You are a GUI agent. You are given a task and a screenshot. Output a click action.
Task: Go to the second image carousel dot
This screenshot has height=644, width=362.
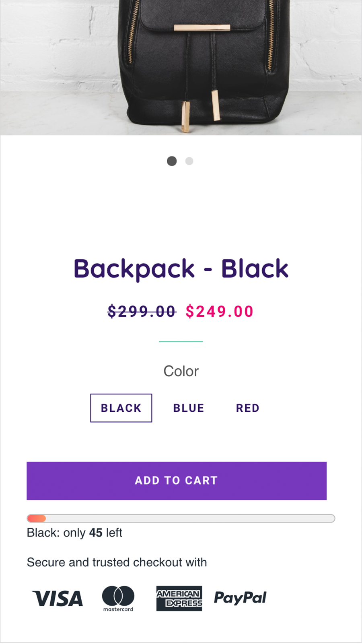(189, 161)
